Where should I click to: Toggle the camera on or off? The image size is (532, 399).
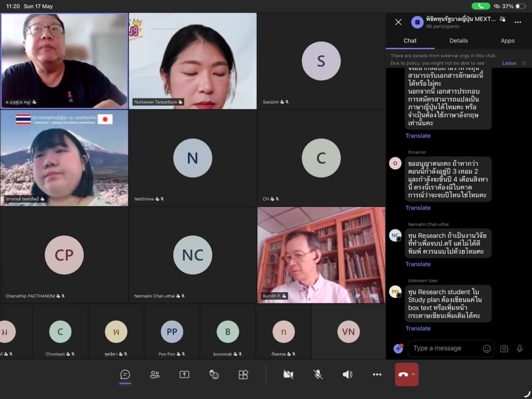(288, 374)
